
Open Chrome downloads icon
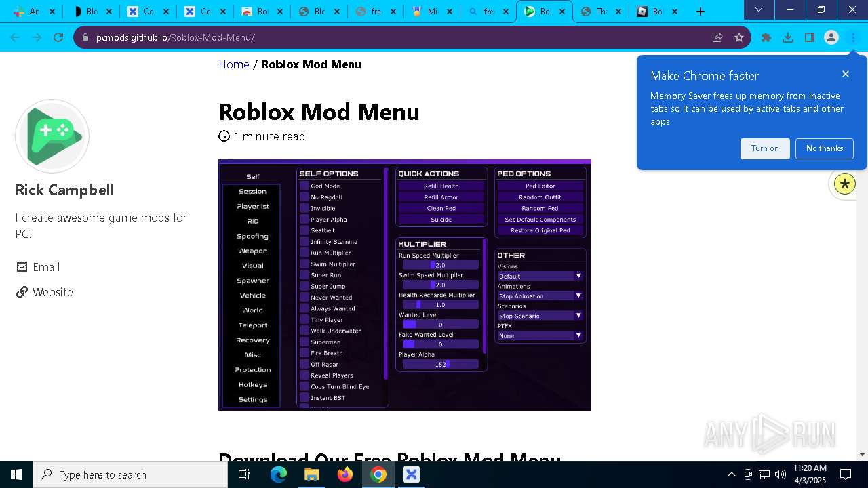point(788,37)
